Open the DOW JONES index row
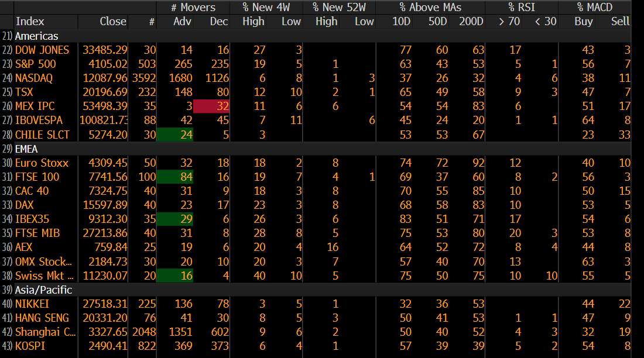644x358 pixels. 42,50
